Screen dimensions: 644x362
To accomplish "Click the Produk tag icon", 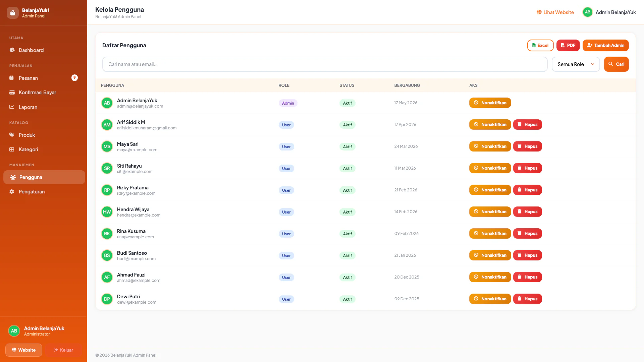I will [12, 135].
